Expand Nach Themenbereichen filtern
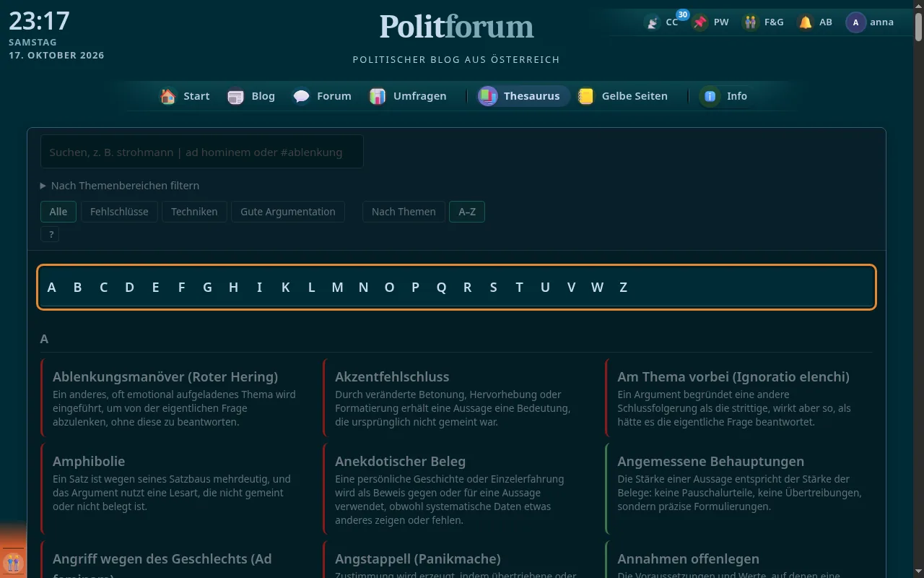924x578 pixels. (120, 186)
